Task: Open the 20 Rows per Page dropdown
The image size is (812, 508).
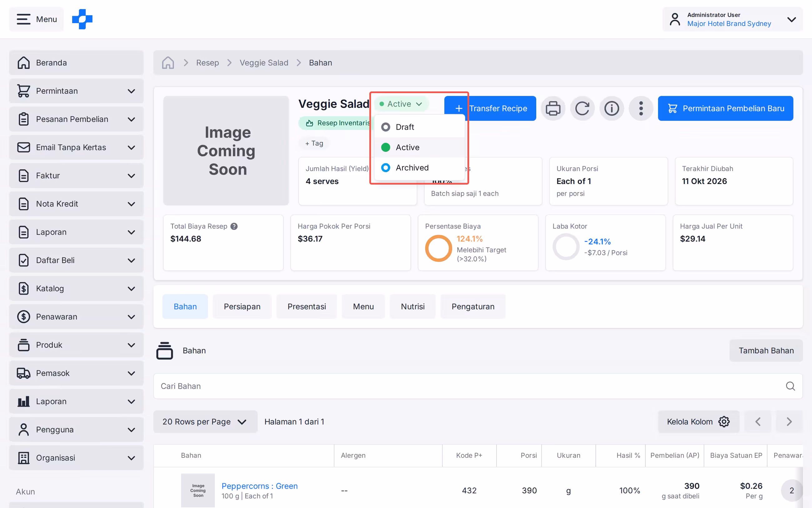Action: tap(205, 422)
